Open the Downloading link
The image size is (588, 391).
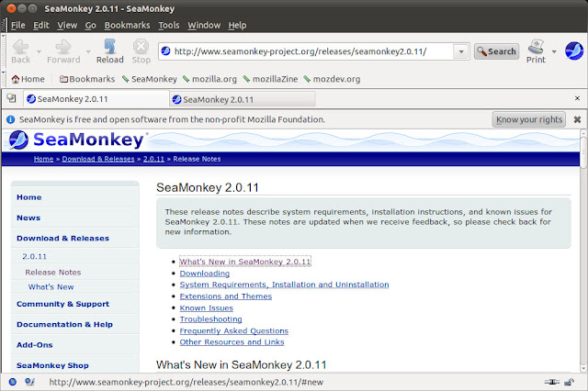[x=205, y=274]
